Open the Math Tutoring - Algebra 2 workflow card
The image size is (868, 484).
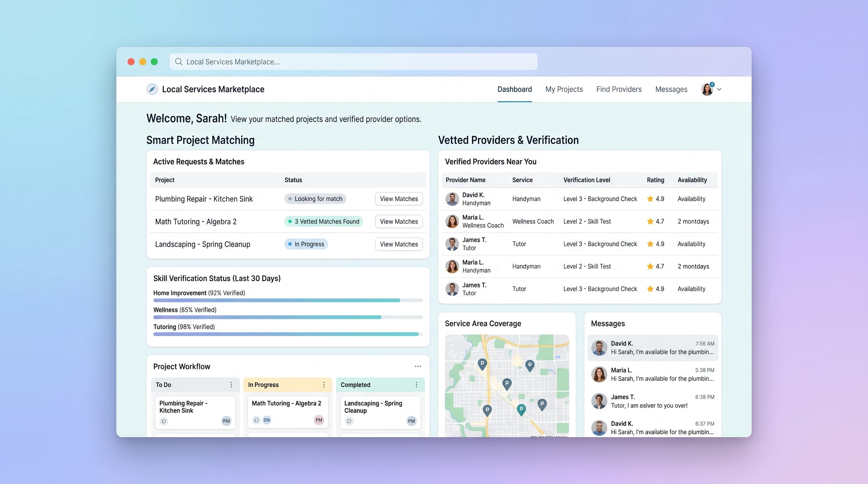click(x=288, y=412)
